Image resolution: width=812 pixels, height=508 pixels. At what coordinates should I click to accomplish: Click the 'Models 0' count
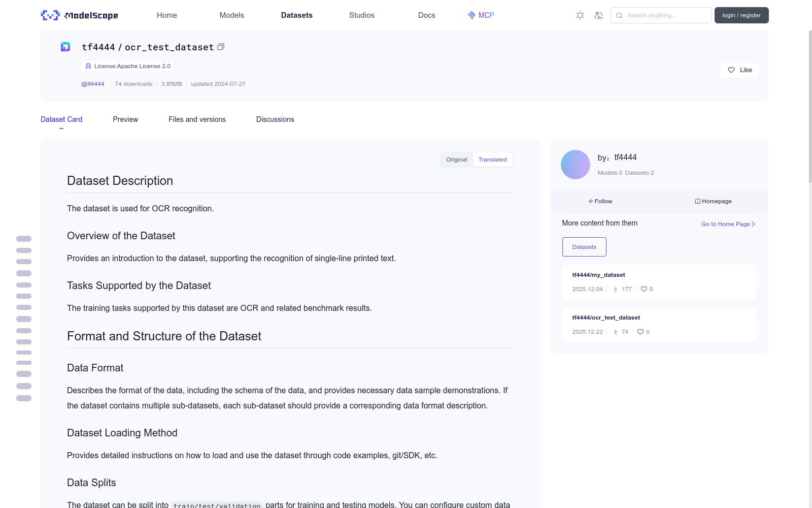point(610,173)
